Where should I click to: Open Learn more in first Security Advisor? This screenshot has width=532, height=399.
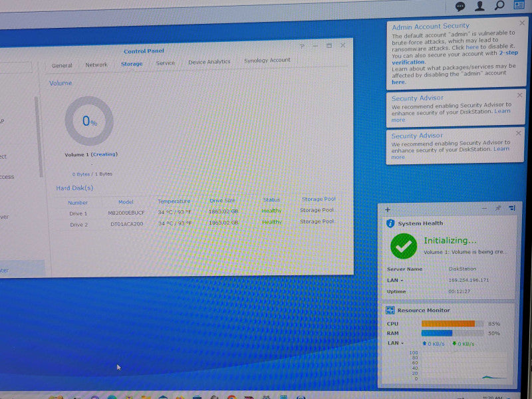point(501,111)
